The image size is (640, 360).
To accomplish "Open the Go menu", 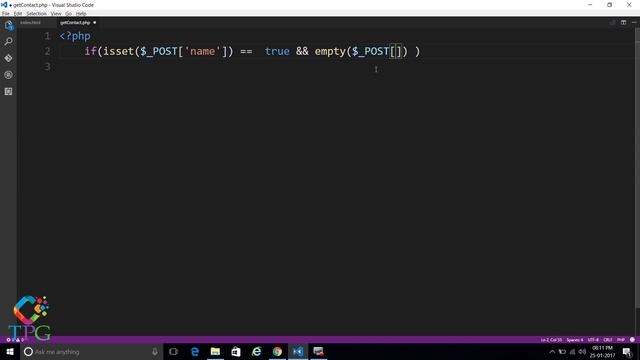I will (x=68, y=13).
